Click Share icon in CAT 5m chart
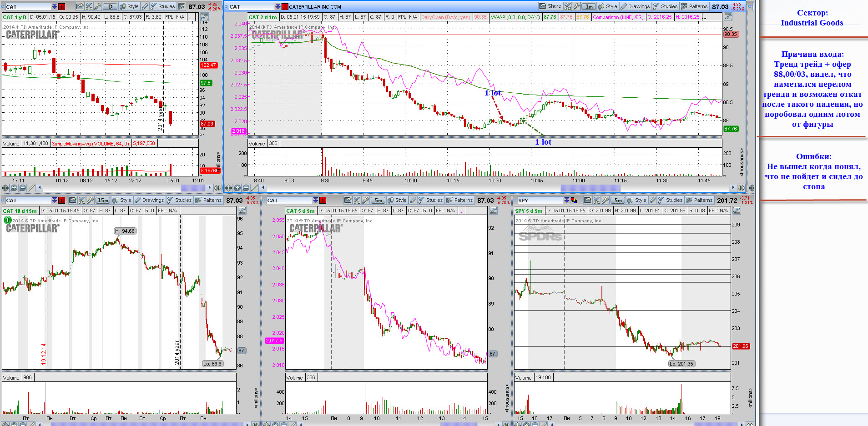The height and width of the screenshot is (426, 868). tap(348, 200)
